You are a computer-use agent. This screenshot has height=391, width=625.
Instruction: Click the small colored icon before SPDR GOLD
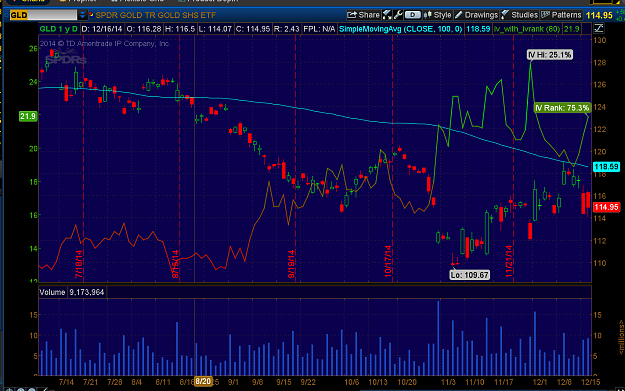91,15
